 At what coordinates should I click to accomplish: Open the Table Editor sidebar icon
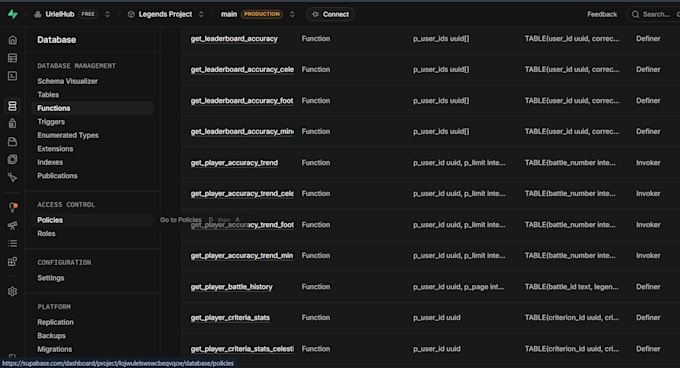point(13,58)
